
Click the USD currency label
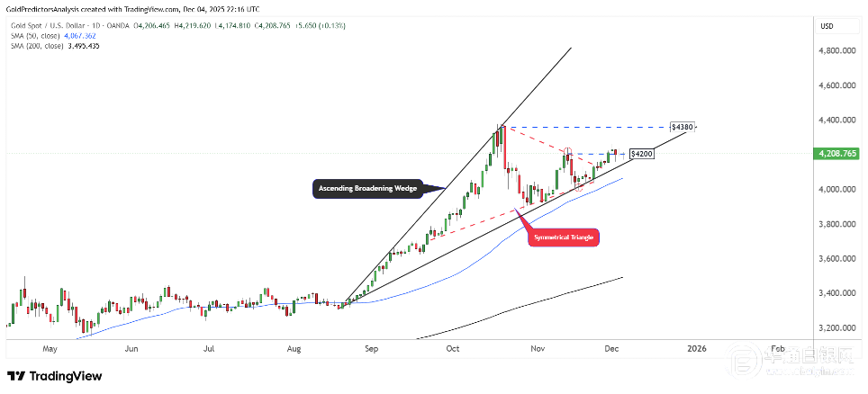point(827,25)
